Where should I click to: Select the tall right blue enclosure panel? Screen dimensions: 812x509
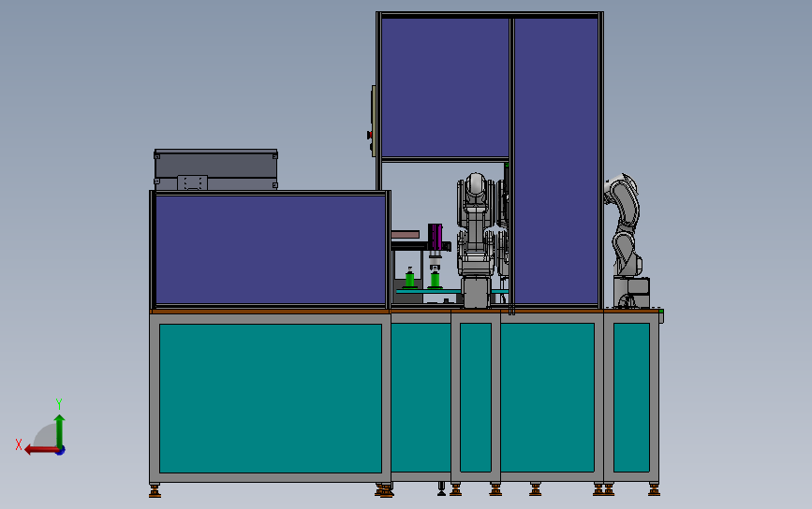pos(556,161)
